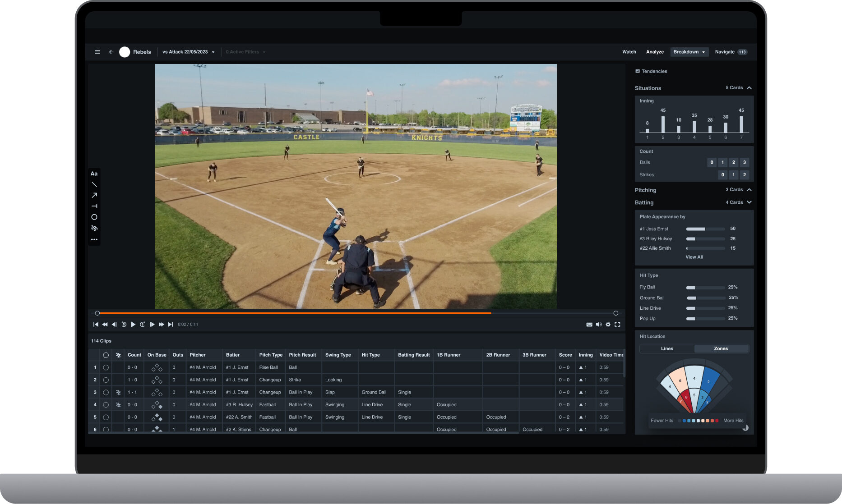Click the Navigate 113 button
This screenshot has height=504, width=842.
[731, 52]
